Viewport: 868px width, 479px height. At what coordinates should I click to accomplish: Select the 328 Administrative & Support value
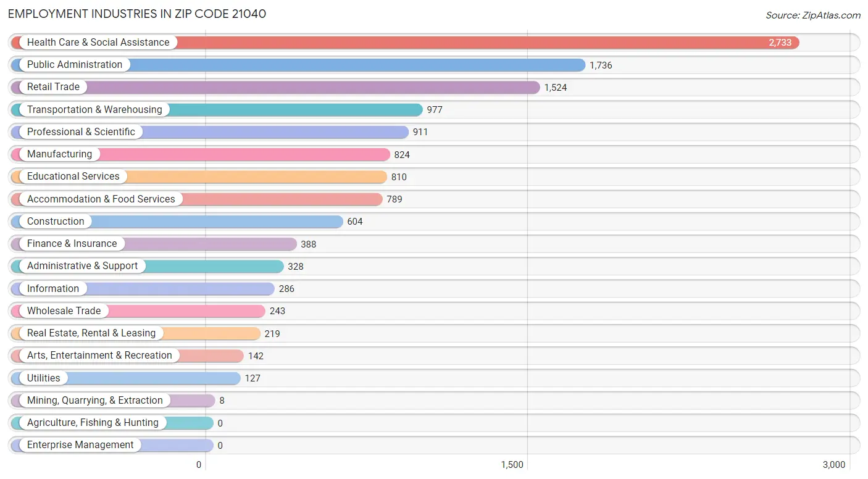(296, 267)
